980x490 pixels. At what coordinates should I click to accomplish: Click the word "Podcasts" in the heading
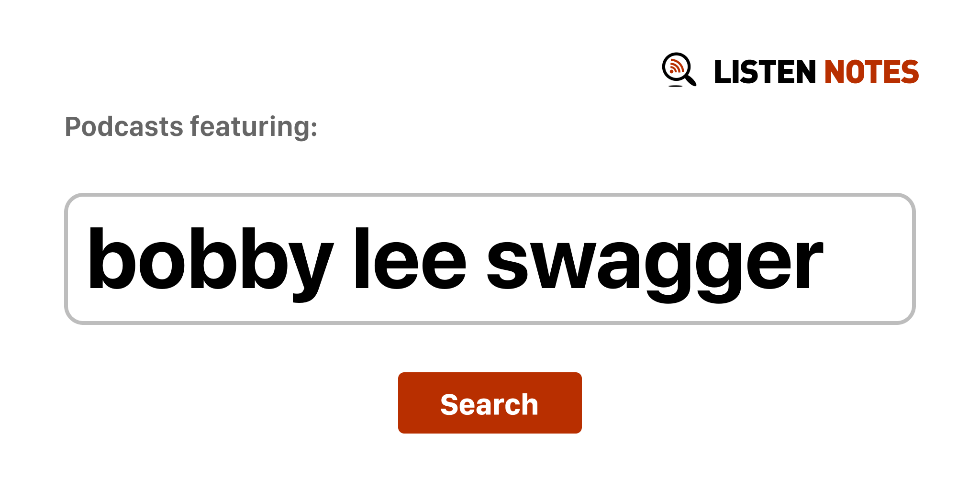(124, 127)
